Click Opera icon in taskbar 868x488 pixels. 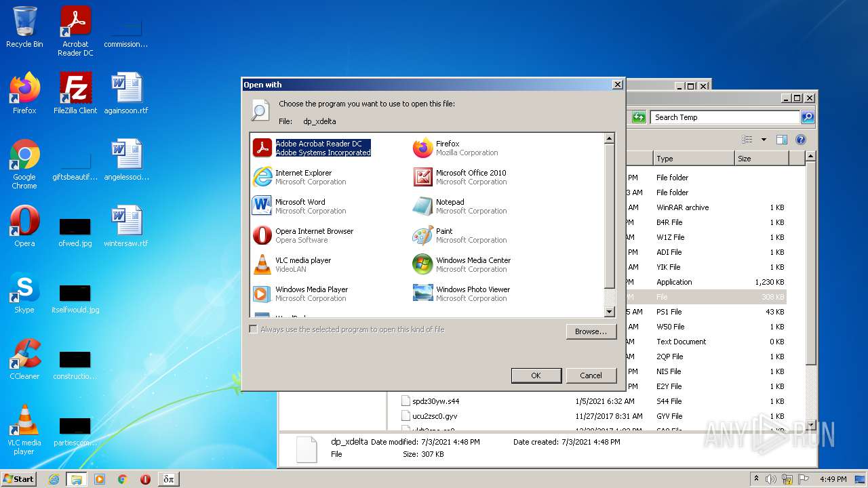tap(145, 479)
